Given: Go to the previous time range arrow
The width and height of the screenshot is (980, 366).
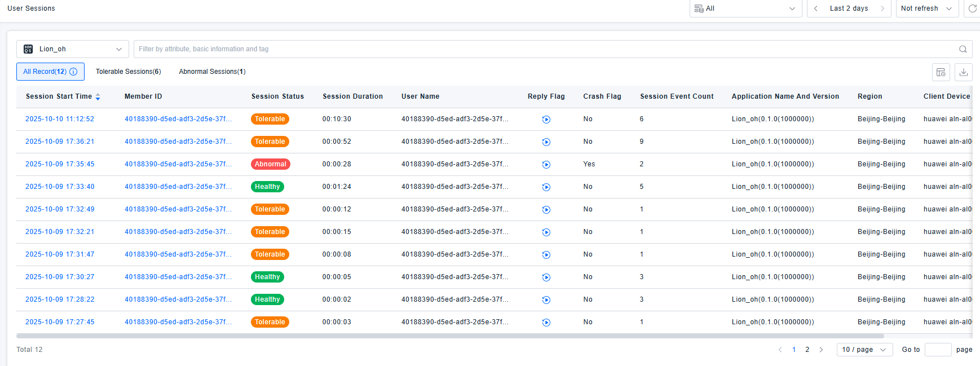Looking at the screenshot, I should [816, 8].
